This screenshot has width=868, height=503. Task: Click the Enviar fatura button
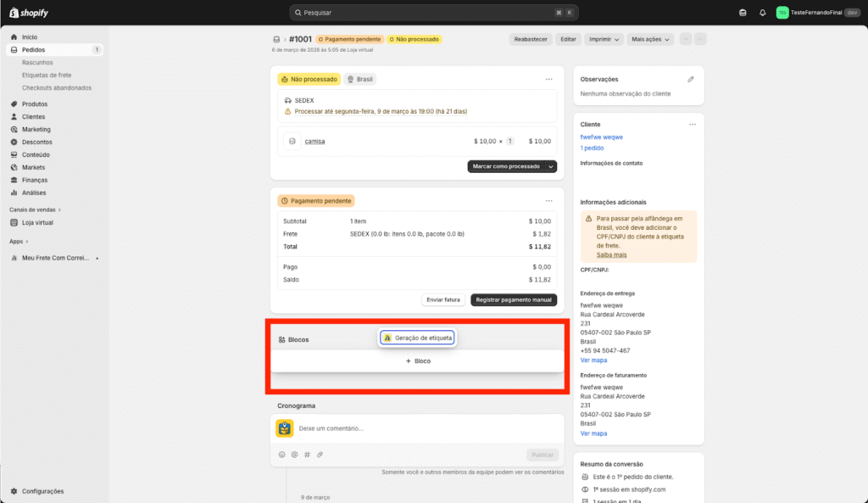(443, 299)
